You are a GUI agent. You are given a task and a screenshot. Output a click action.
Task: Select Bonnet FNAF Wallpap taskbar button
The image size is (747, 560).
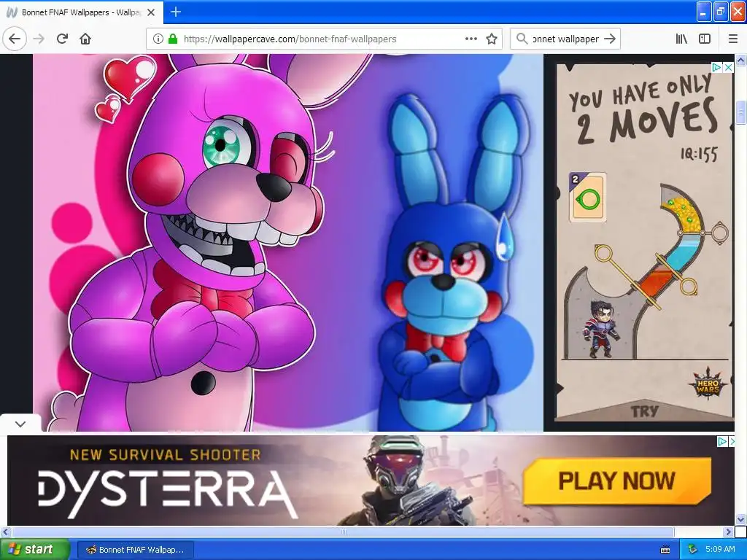pyautogui.click(x=135, y=550)
